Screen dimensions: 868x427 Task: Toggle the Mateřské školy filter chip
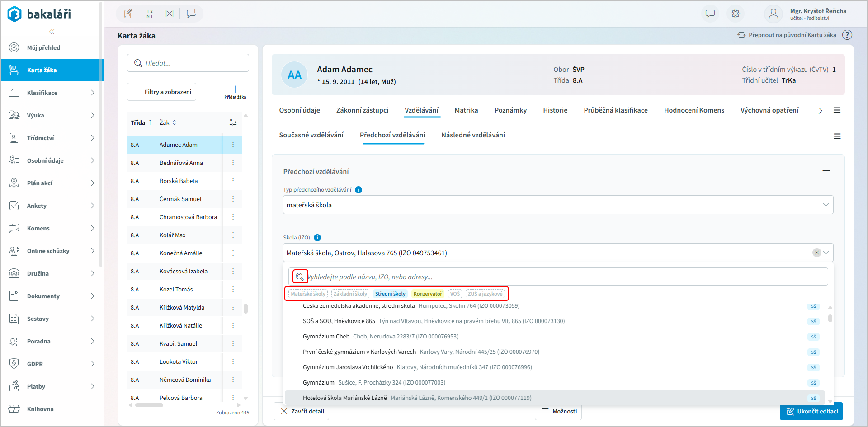(308, 294)
